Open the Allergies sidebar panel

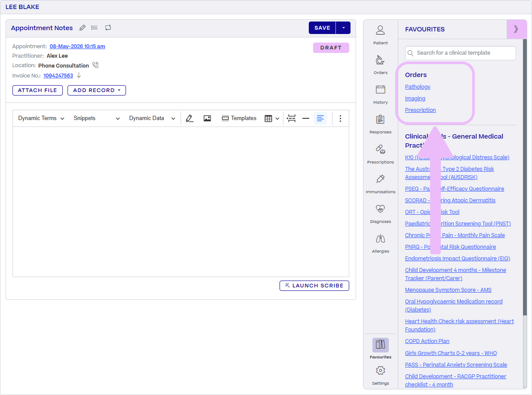click(380, 243)
